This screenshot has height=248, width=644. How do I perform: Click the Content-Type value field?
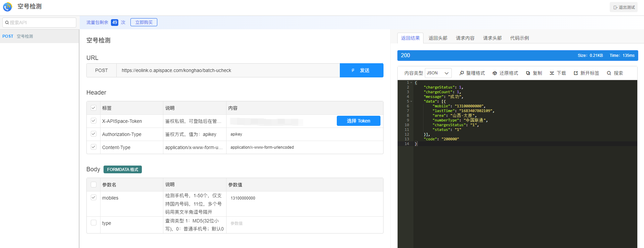[305, 147]
